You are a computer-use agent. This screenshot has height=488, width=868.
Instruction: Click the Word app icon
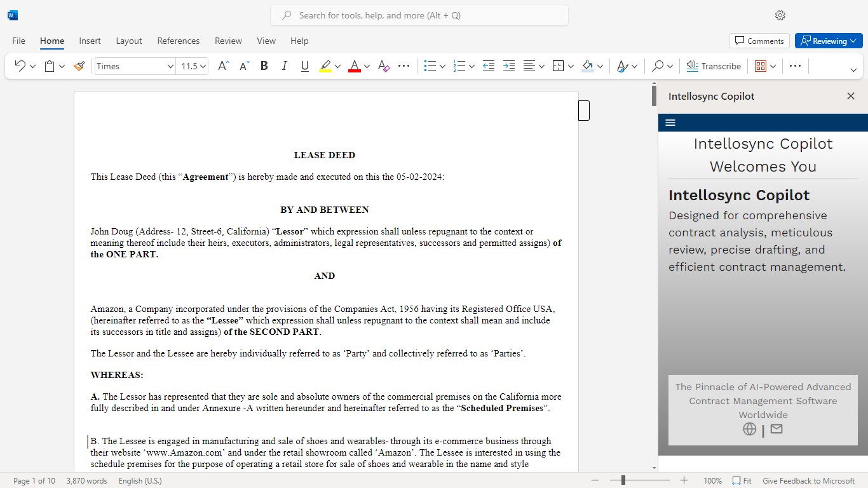[x=13, y=15]
